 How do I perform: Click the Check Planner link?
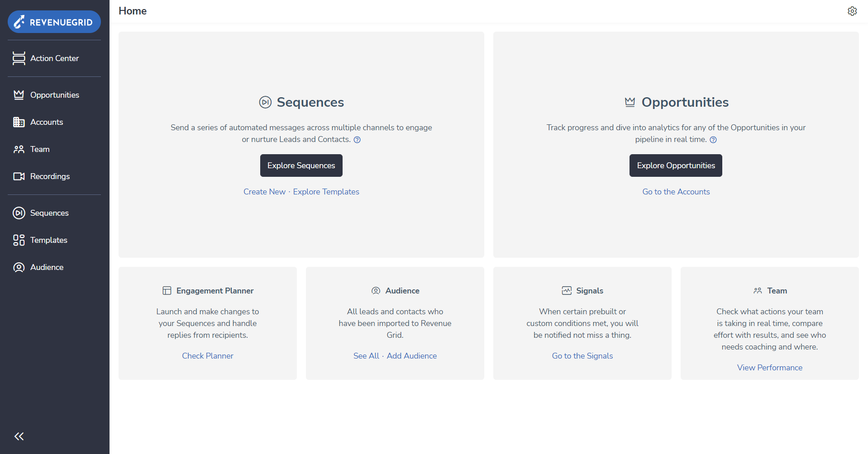click(x=208, y=356)
